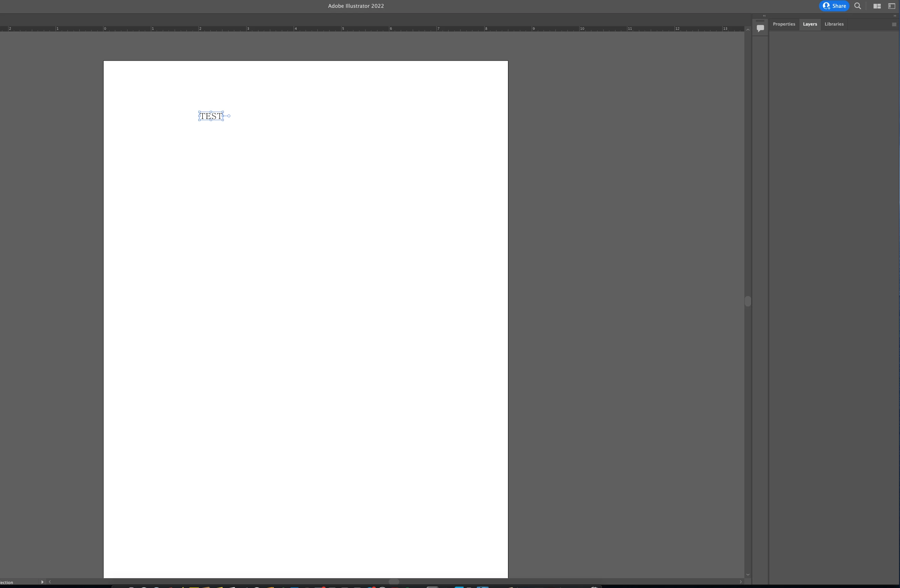Screen dimensions: 900x588
Task: Click the vertical scrollbar thumb
Action: pyautogui.click(x=748, y=301)
